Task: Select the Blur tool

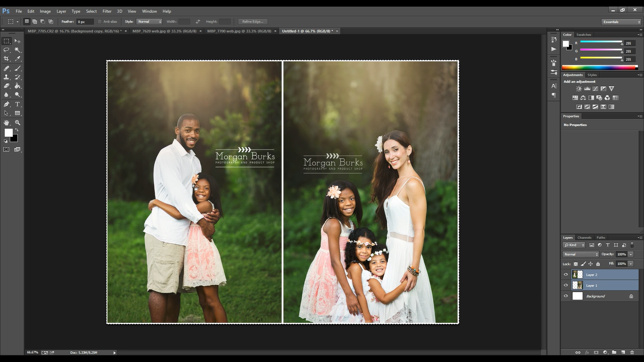Action: click(x=7, y=95)
